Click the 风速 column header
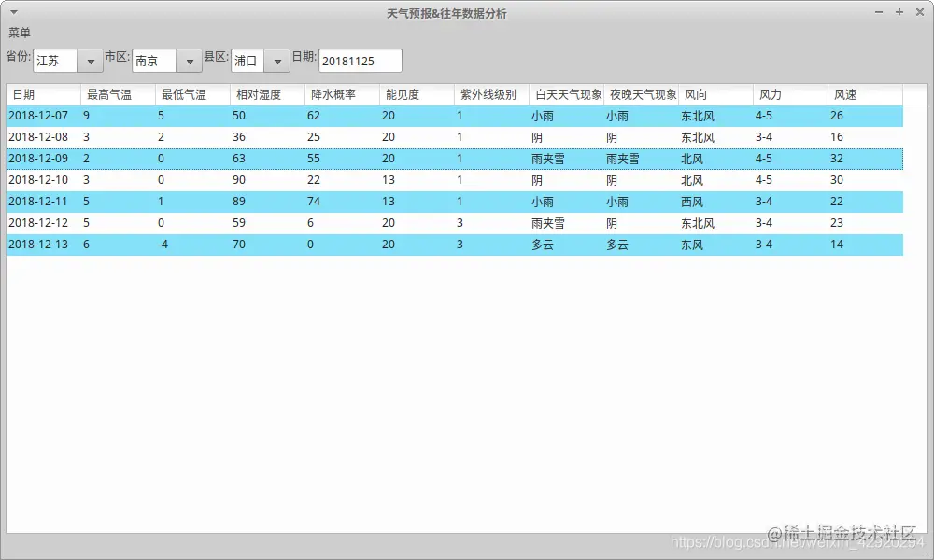 845,94
